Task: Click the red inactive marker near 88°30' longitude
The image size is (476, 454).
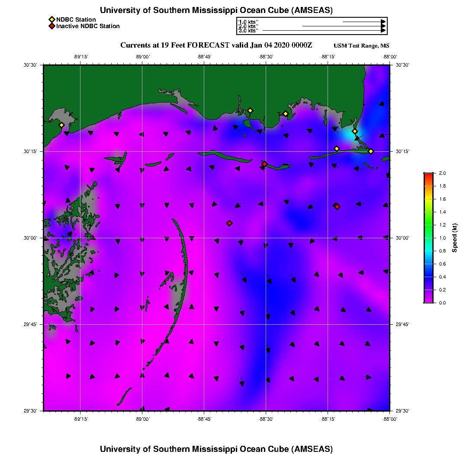Action: click(264, 164)
